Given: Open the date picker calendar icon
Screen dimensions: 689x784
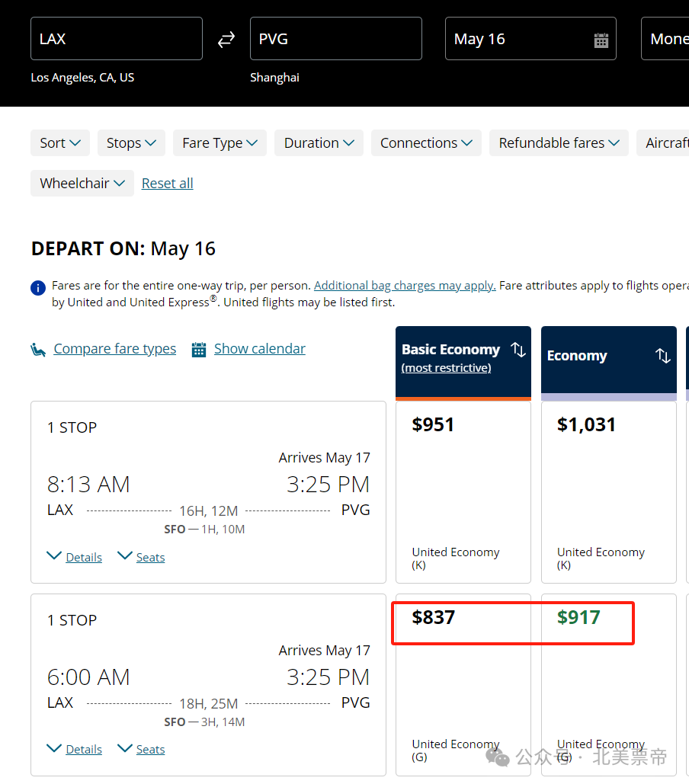Looking at the screenshot, I should click(x=601, y=40).
